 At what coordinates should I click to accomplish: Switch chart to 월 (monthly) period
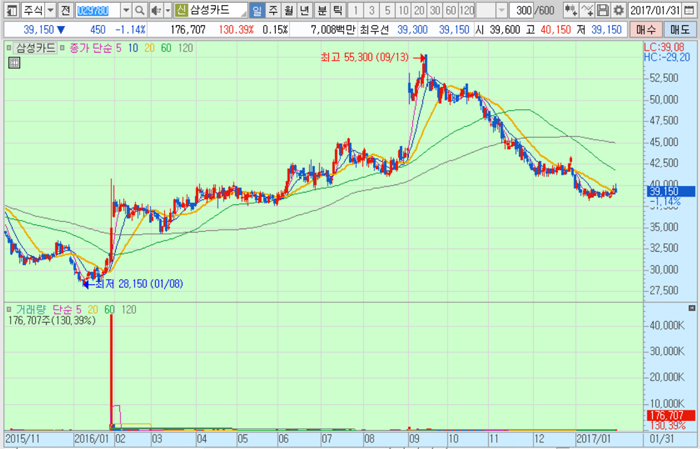(x=289, y=10)
